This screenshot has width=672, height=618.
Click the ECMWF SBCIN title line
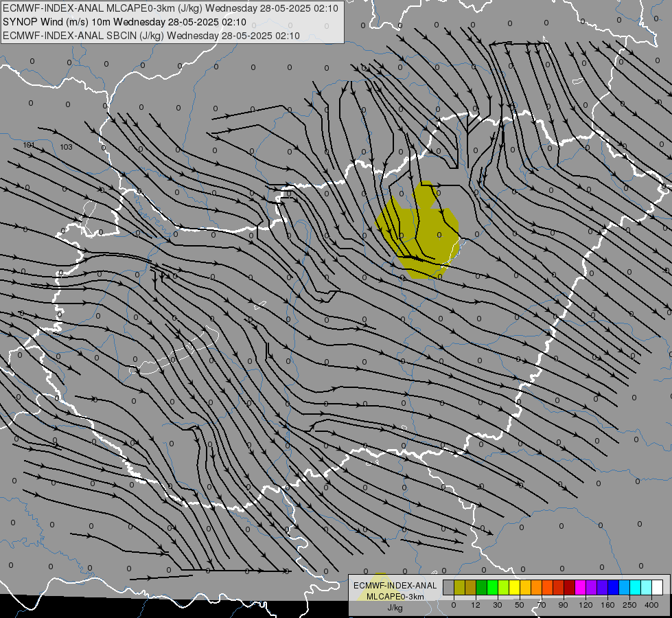point(151,36)
